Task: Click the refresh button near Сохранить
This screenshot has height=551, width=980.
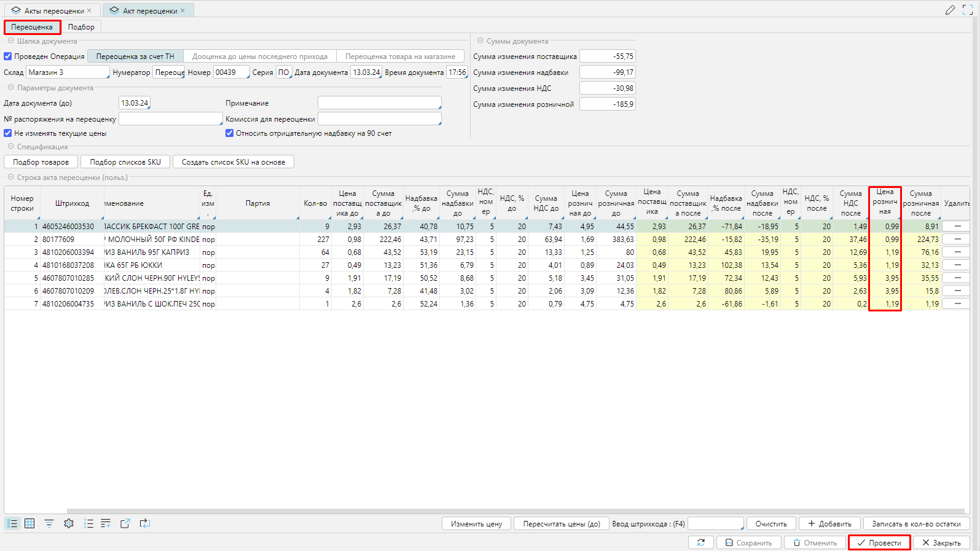Action: coord(701,542)
